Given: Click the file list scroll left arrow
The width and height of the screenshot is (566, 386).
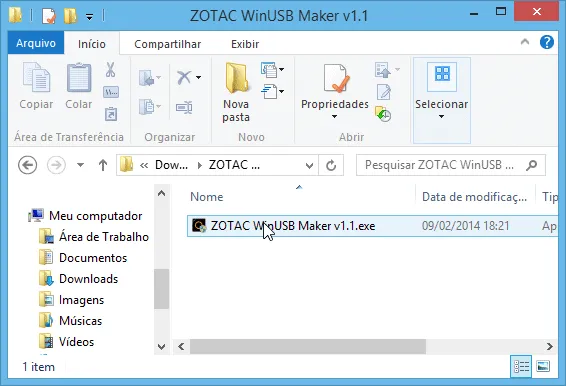Looking at the screenshot, I should [181, 347].
